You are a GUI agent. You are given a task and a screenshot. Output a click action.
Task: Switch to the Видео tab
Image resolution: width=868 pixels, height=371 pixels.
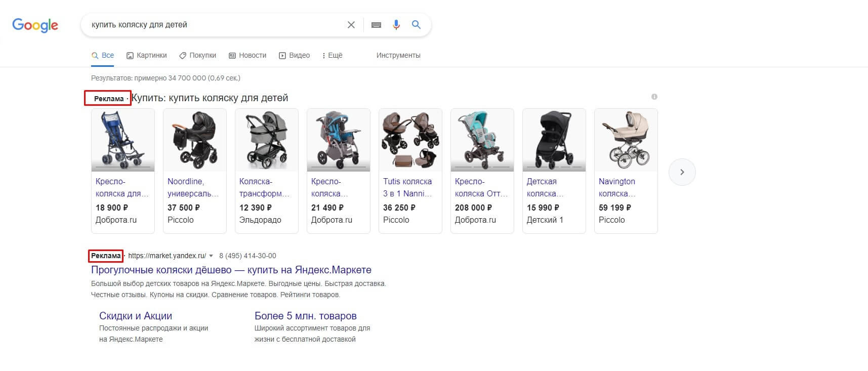295,55
